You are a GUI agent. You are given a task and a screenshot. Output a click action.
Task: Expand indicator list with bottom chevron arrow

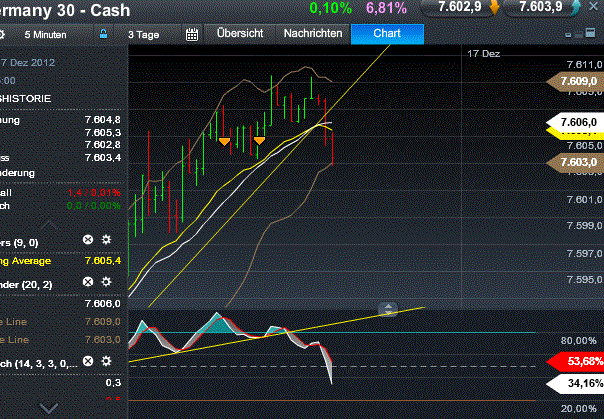click(x=48, y=407)
